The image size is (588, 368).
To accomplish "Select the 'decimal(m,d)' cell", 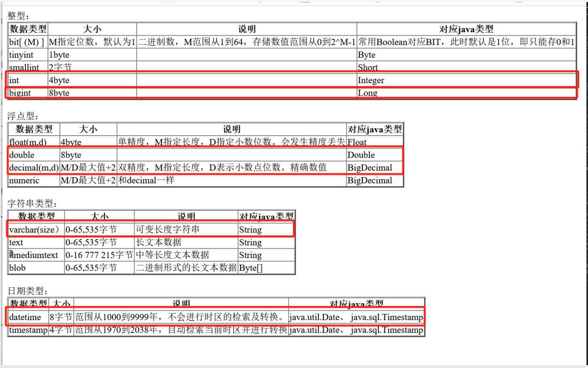I will [34, 167].
